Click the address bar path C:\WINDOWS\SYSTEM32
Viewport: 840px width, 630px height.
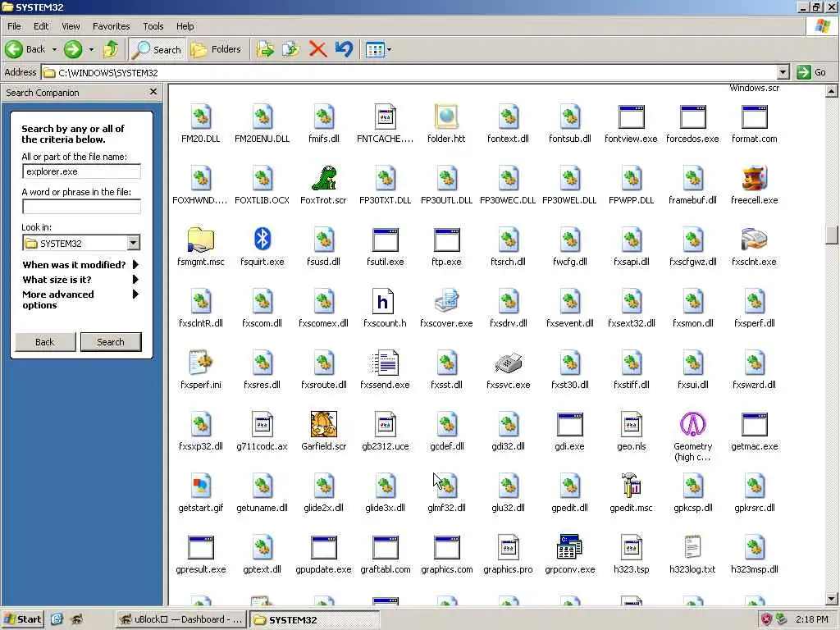click(108, 73)
